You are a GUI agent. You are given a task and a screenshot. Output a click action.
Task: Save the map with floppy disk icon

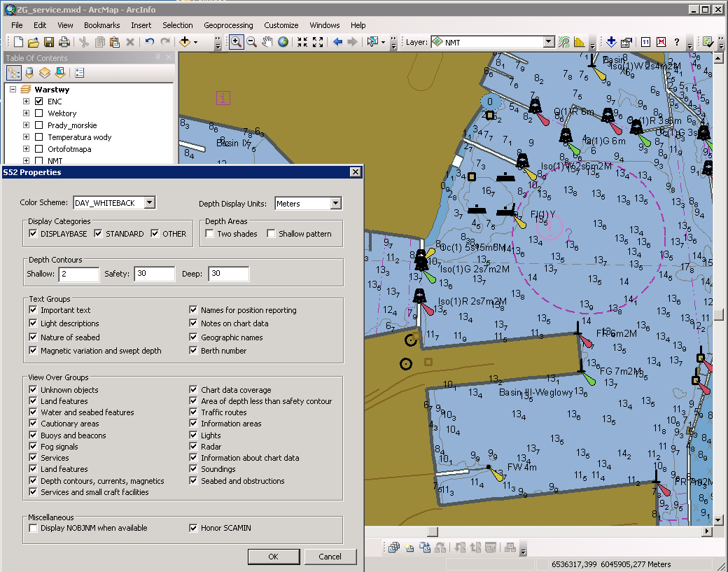49,42
